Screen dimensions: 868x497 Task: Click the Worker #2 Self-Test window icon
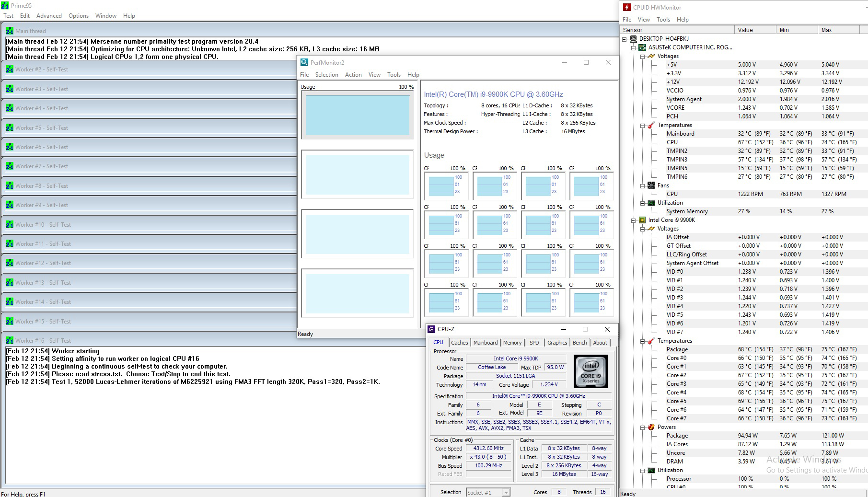coord(10,69)
